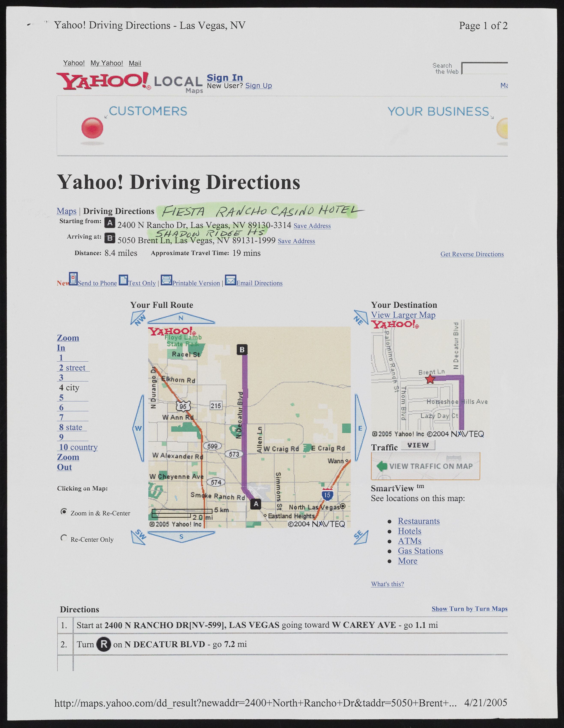Show ATMs on this map

(x=410, y=541)
